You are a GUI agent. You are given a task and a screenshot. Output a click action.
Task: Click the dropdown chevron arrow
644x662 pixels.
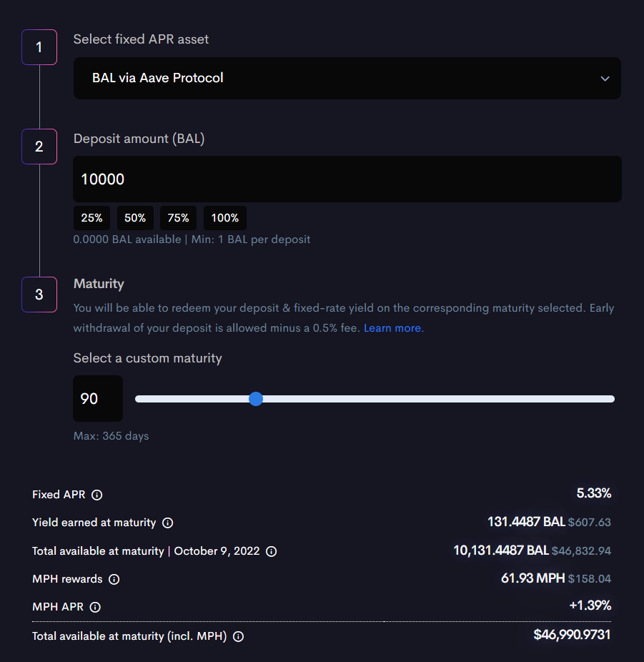pyautogui.click(x=605, y=79)
